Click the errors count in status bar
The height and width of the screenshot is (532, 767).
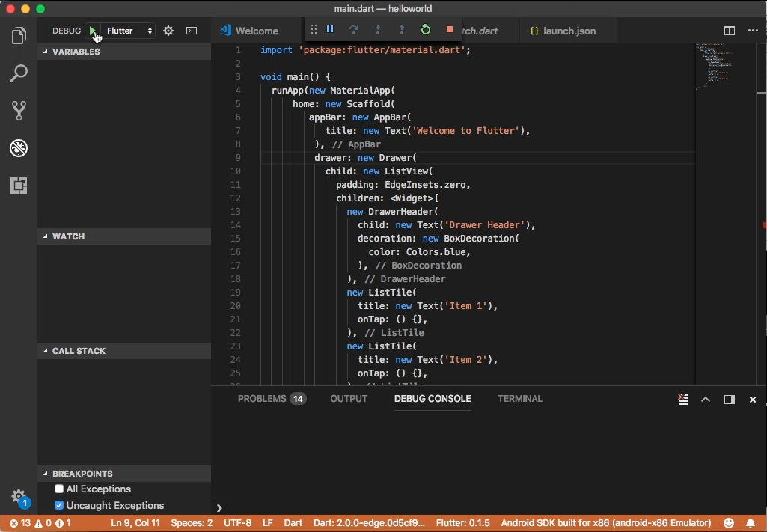(x=20, y=523)
